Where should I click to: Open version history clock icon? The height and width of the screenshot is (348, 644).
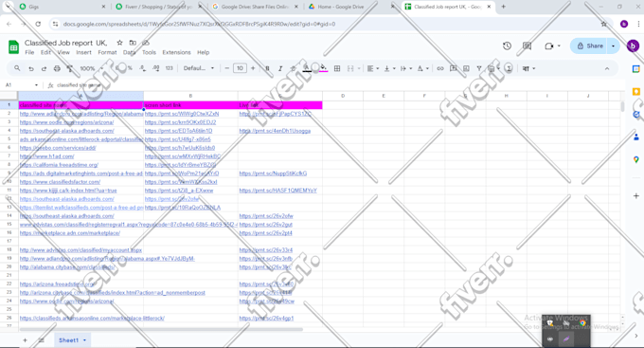507,46
